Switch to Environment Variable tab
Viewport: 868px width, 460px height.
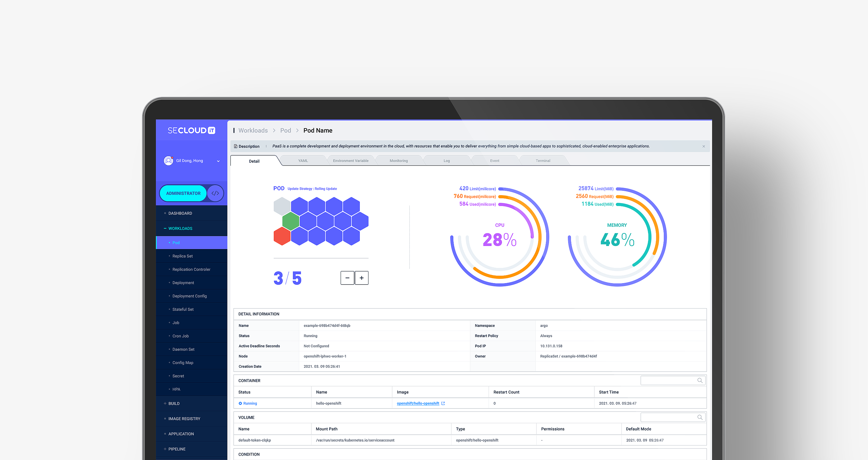pos(351,161)
